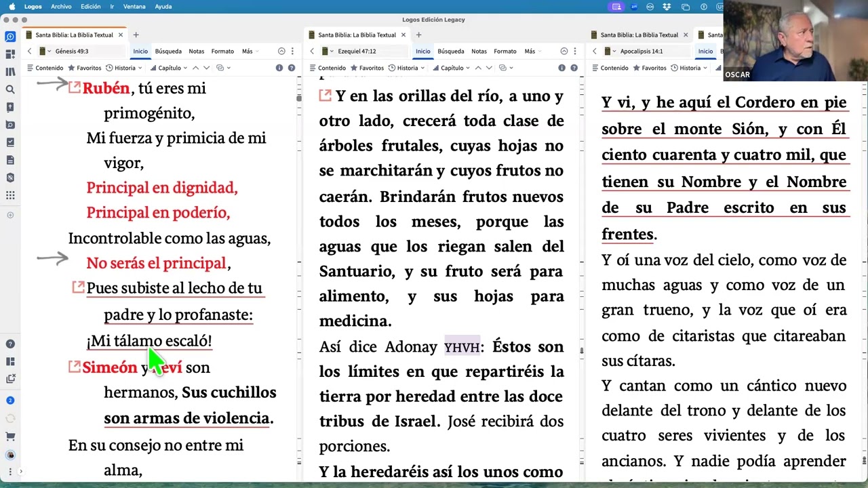The width and height of the screenshot is (868, 488).
Task: Open the Ventana menu
Action: point(134,7)
